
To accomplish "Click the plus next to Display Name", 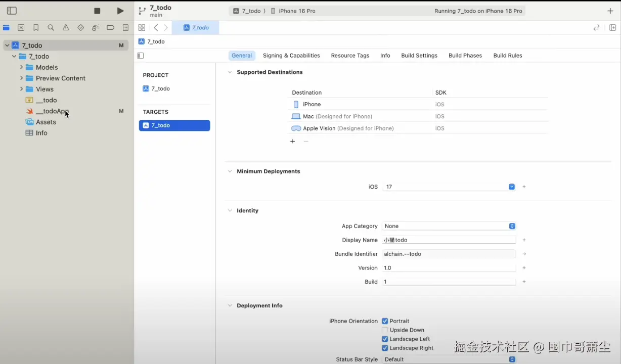I will point(524,240).
